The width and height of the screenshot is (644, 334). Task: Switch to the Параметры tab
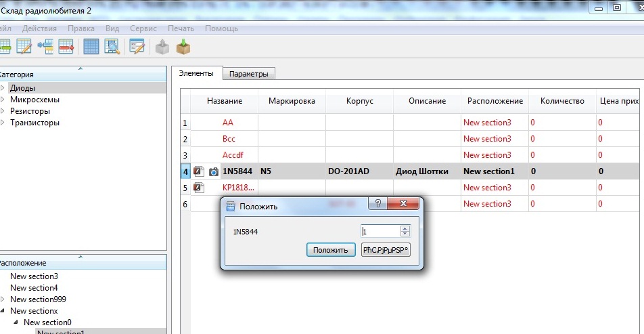[248, 74]
